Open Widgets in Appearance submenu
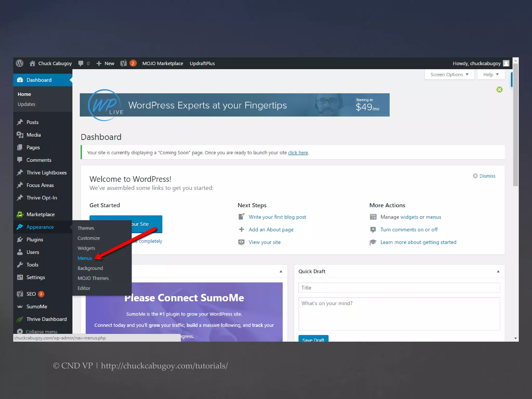 click(x=86, y=248)
